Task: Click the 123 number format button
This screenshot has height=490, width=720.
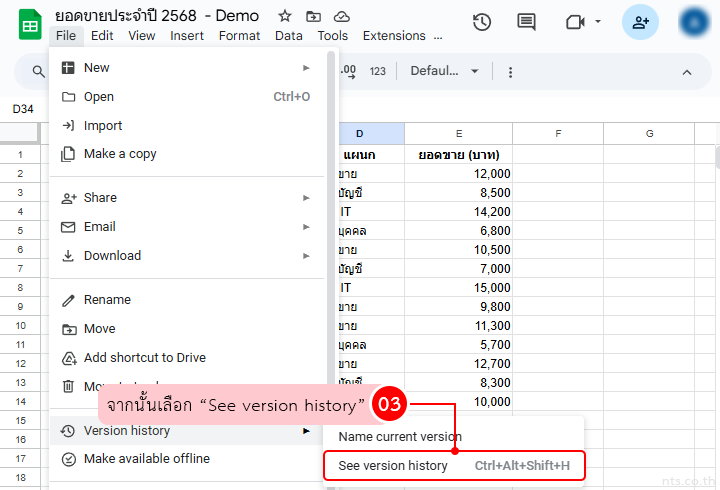Action: pos(378,72)
